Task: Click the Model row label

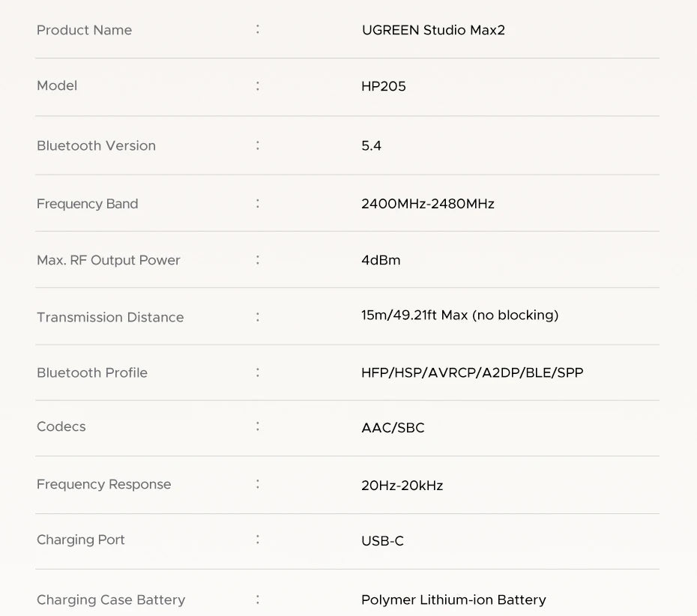Action: (57, 85)
